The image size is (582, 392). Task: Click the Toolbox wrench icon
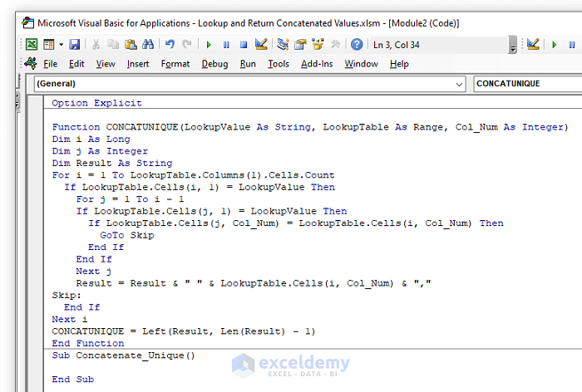335,45
